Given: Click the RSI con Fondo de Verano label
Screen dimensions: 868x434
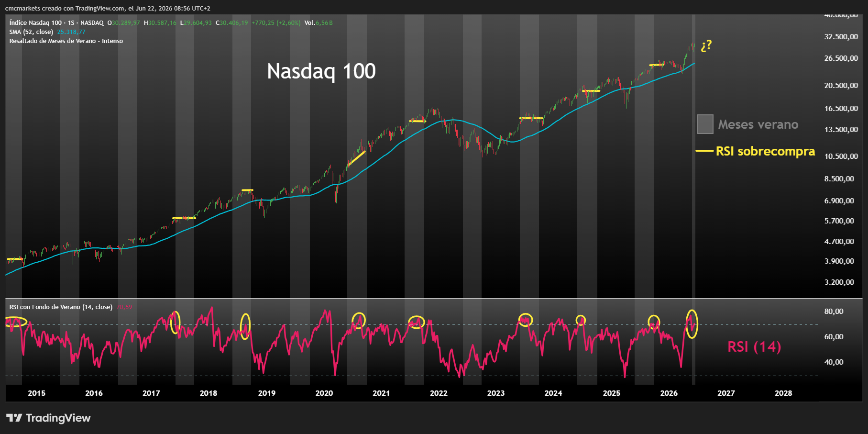Looking at the screenshot, I should pos(61,307).
